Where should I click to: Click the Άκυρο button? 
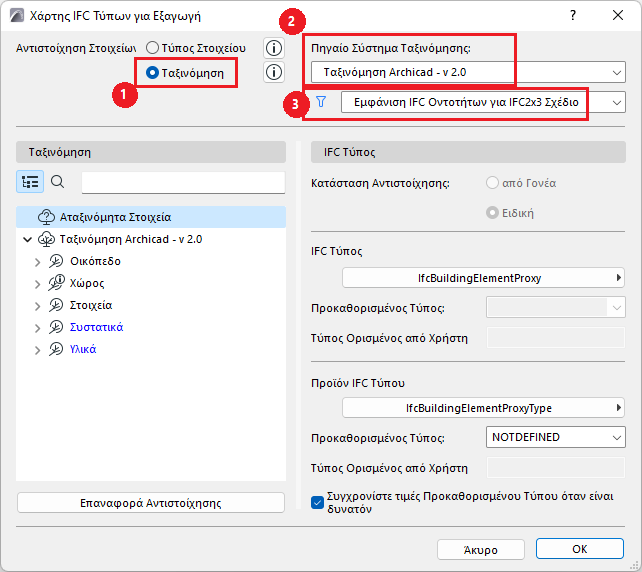[481, 549]
